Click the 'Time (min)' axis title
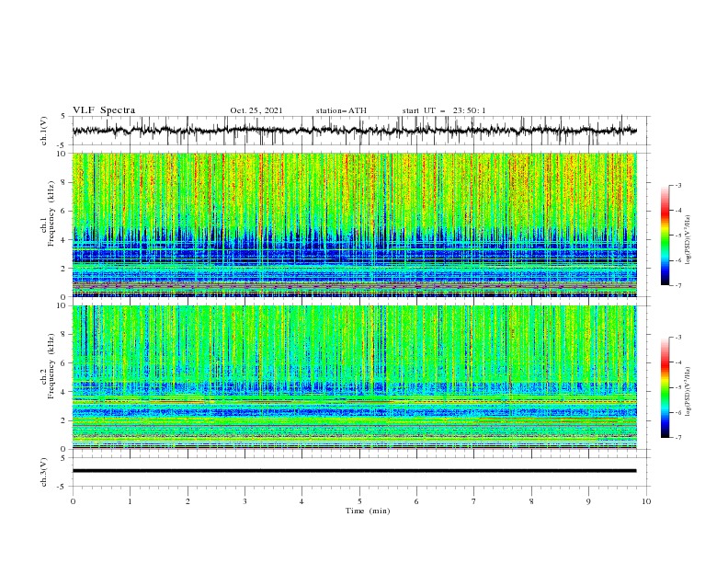Screen dimensions: 728x563 pos(368,511)
